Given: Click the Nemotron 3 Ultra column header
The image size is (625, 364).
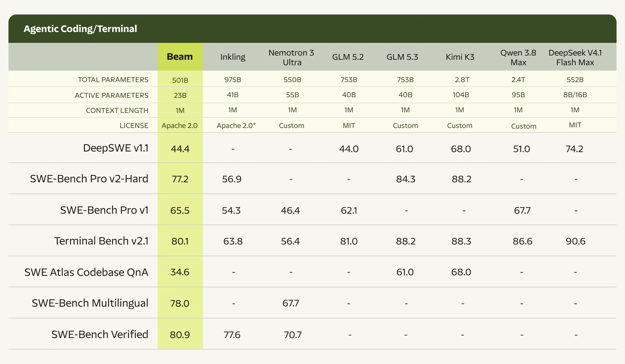Looking at the screenshot, I should tap(291, 57).
